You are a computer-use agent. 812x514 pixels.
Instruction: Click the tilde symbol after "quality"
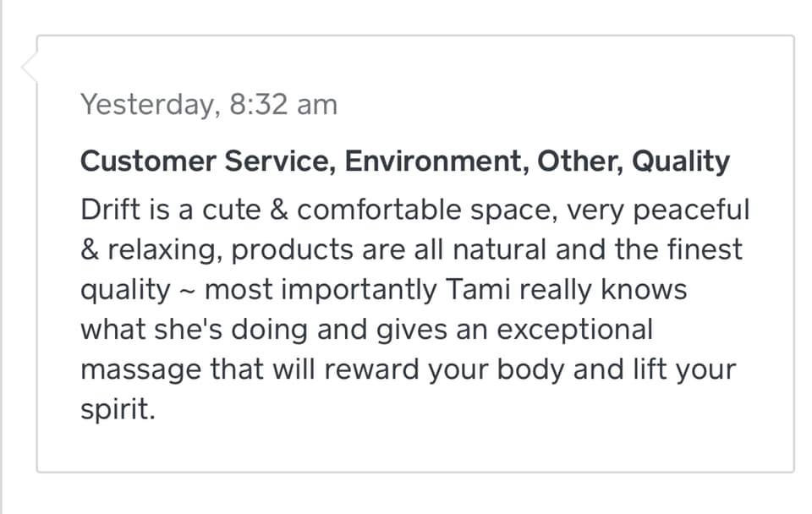[x=187, y=289]
